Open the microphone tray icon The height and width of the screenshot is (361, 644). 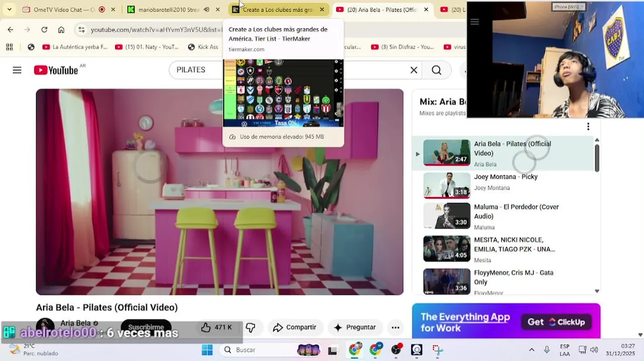tap(547, 350)
